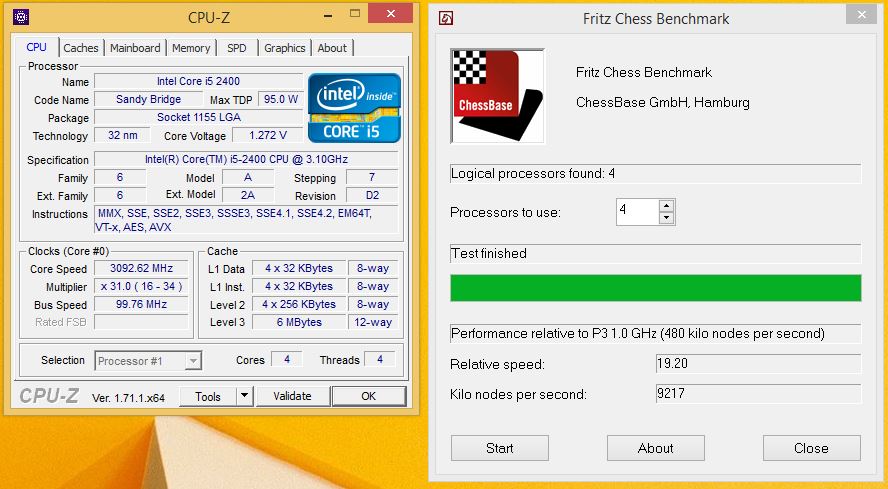The width and height of the screenshot is (888, 489).
Task: Decrease processors to use with down arrow
Action: click(x=667, y=218)
